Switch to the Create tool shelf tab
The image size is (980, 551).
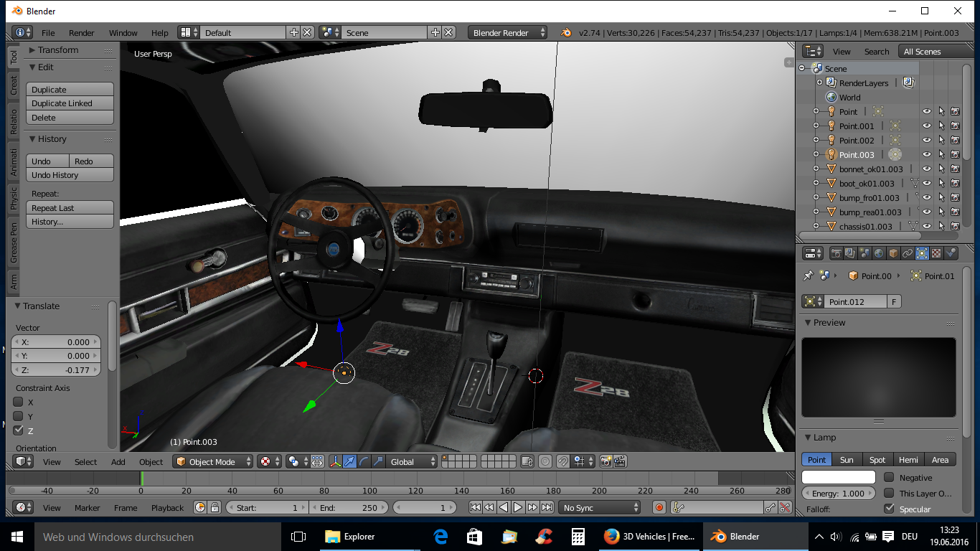point(13,85)
